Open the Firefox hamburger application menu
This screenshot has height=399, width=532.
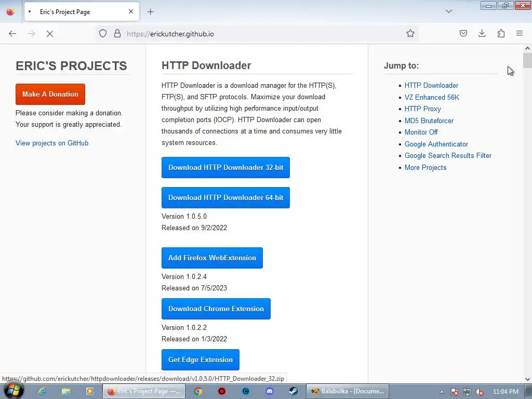coord(520,34)
